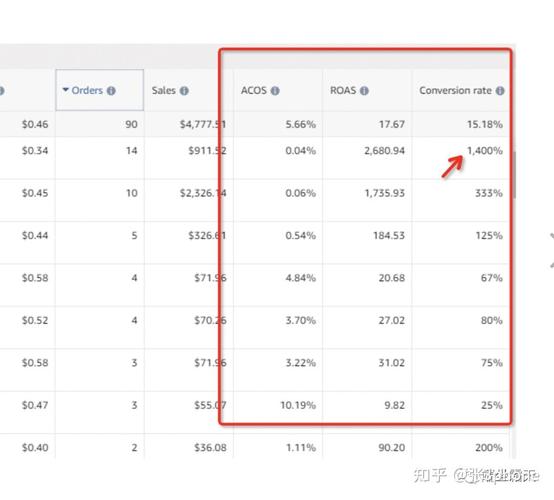
Task: Select the orders value 10
Action: [x=131, y=193]
